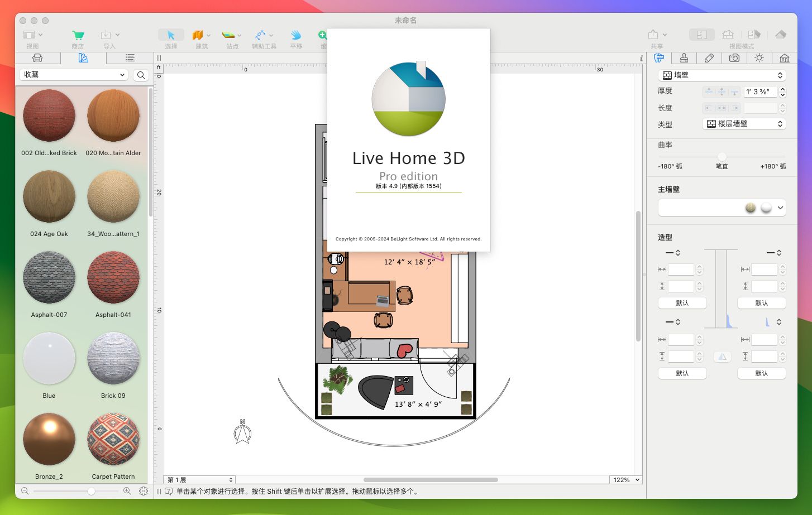The image size is (812, 515).
Task: Open the materials stamp inspector tab
Action: (684, 58)
